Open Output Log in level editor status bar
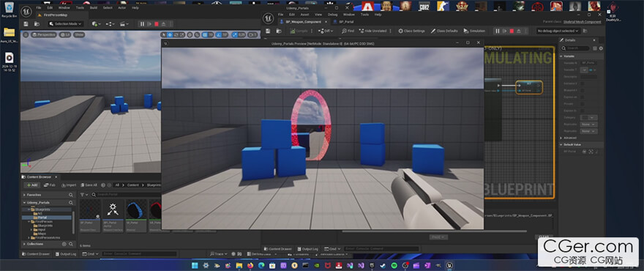 coord(65,254)
